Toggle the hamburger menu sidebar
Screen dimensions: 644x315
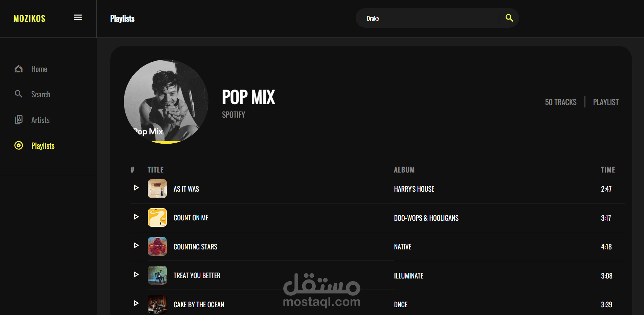tap(78, 17)
